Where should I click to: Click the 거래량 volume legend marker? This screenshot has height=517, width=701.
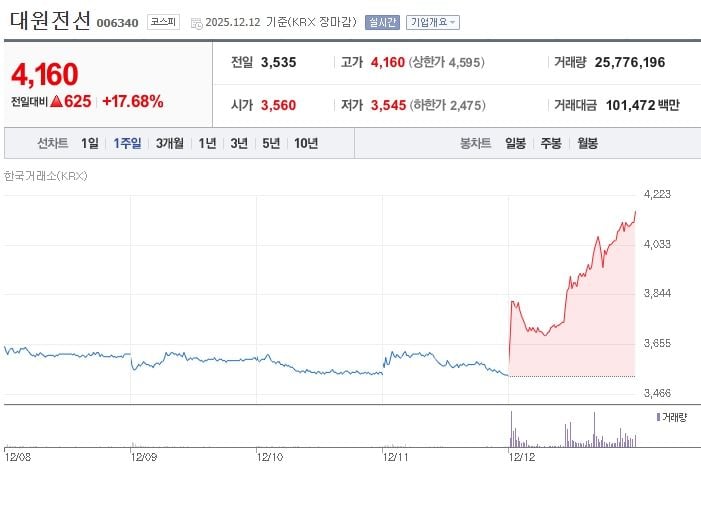click(x=658, y=415)
